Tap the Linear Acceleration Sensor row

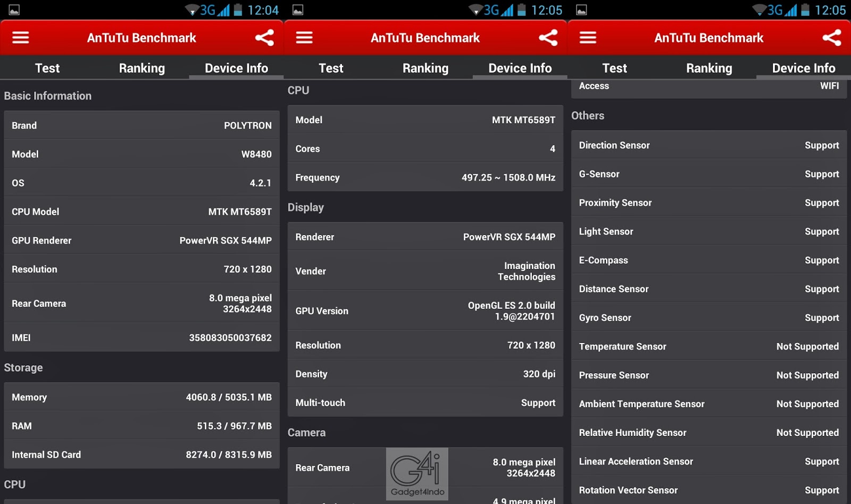(709, 461)
